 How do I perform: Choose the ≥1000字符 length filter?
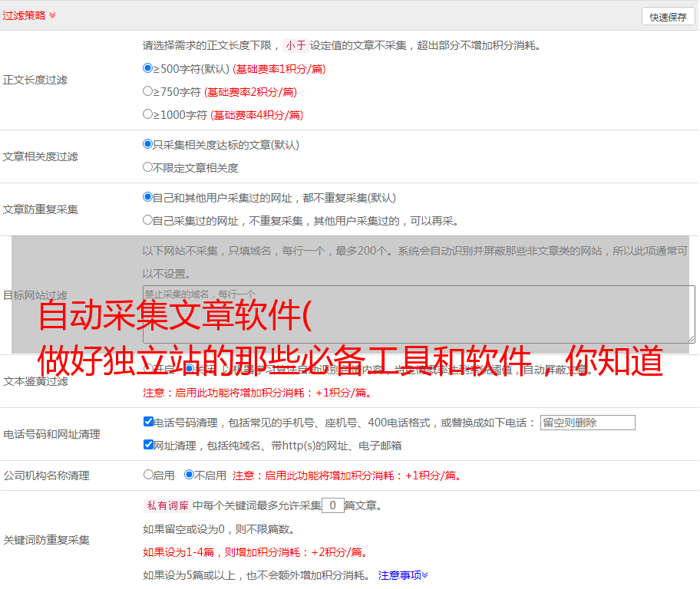coord(148,114)
